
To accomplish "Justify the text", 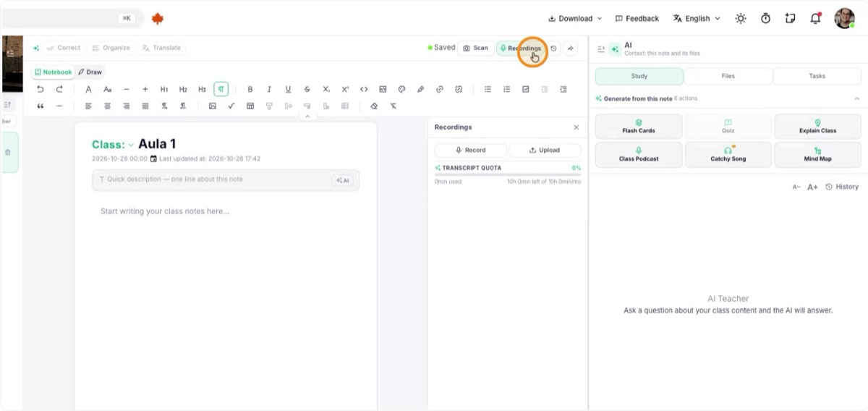I will tap(145, 106).
